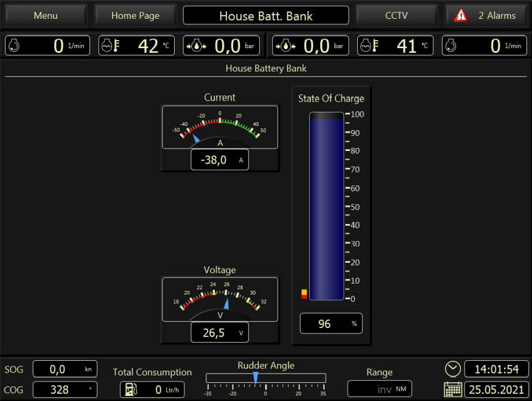This screenshot has height=401, width=532.
Task: Open the calendar icon beside 25.05.2021
Action: 452,389
